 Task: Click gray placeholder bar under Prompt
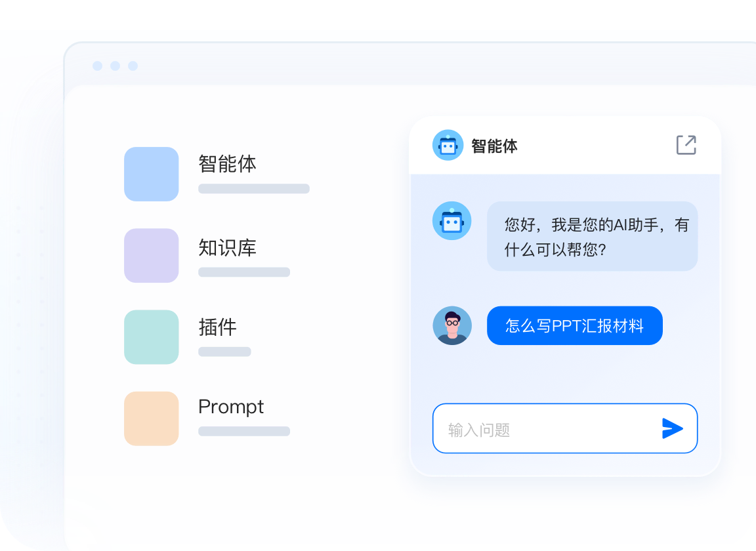(x=244, y=431)
